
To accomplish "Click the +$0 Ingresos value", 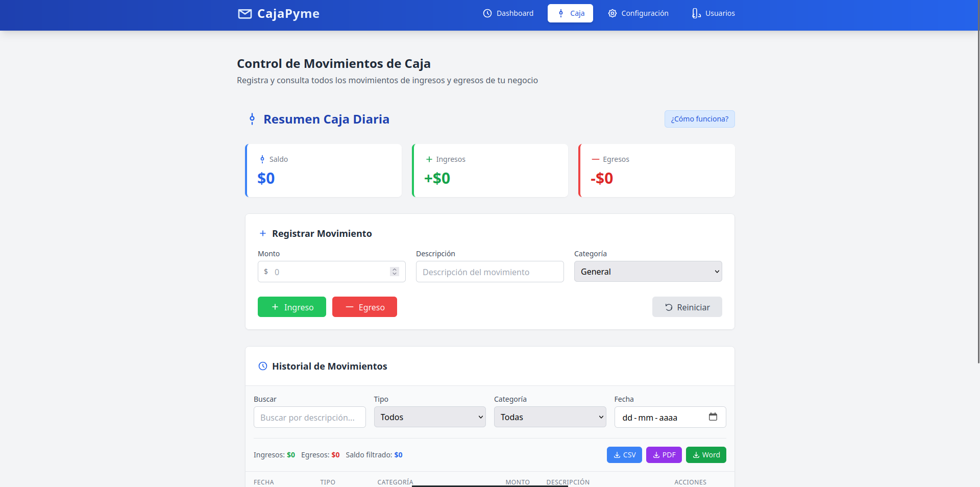I will pos(437,178).
